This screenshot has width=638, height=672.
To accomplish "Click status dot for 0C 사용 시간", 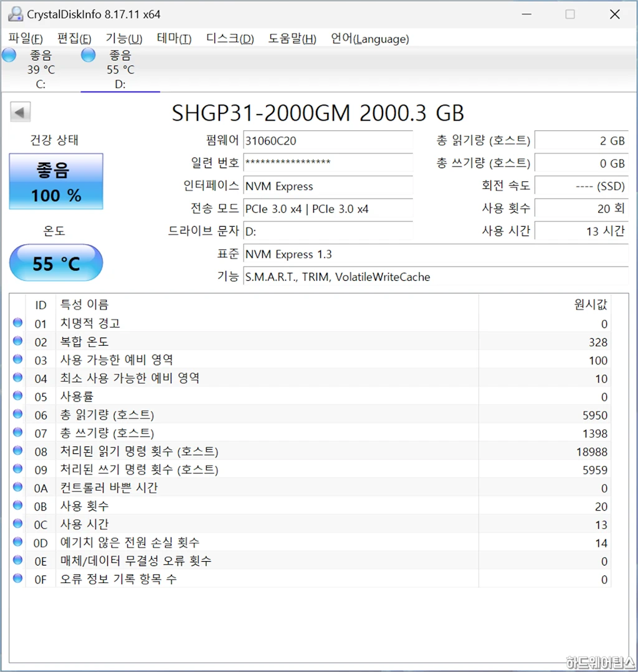I will (17, 524).
